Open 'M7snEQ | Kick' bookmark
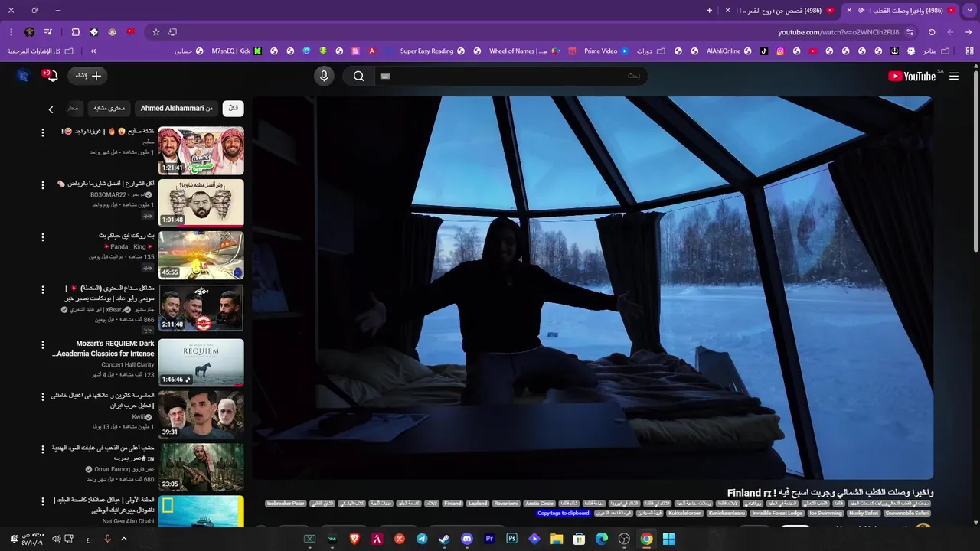Image resolution: width=980 pixels, height=551 pixels. (x=236, y=51)
